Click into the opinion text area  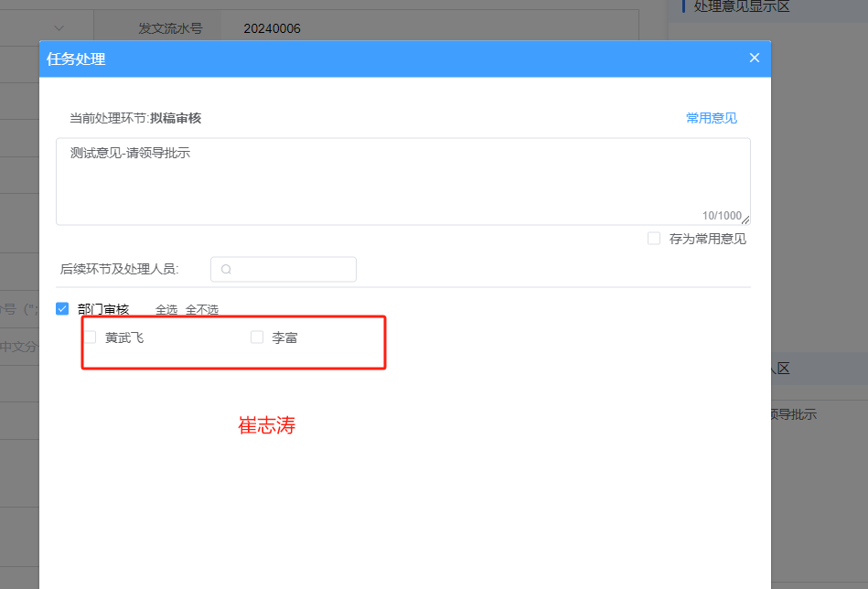coord(403,182)
